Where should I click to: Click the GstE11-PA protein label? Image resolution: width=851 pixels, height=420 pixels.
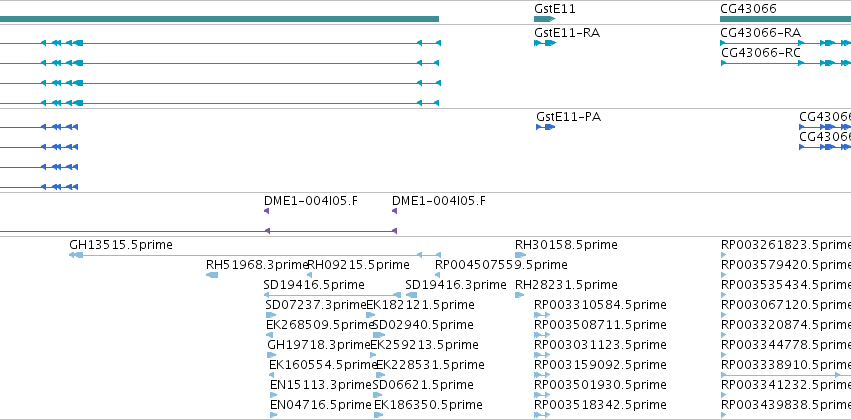568,117
